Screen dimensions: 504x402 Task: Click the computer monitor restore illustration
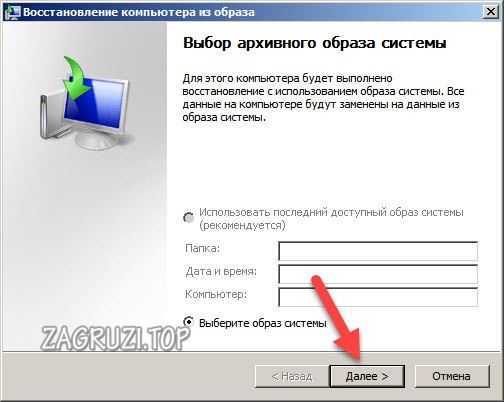[85, 103]
